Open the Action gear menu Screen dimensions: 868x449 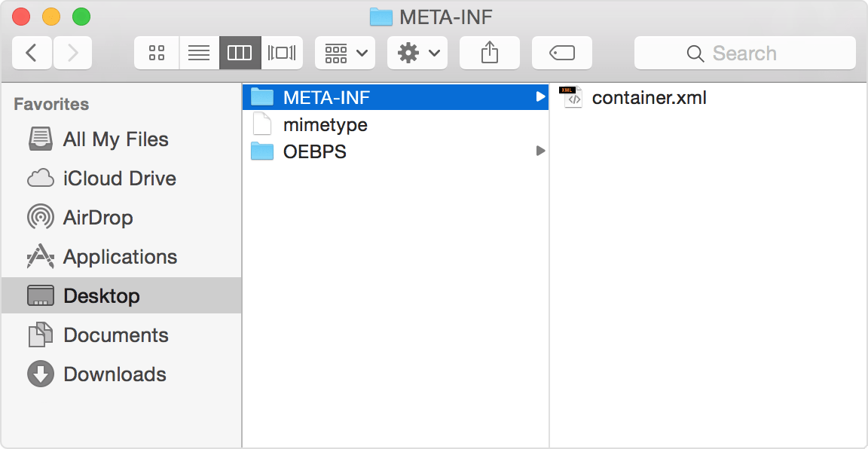[x=417, y=53]
